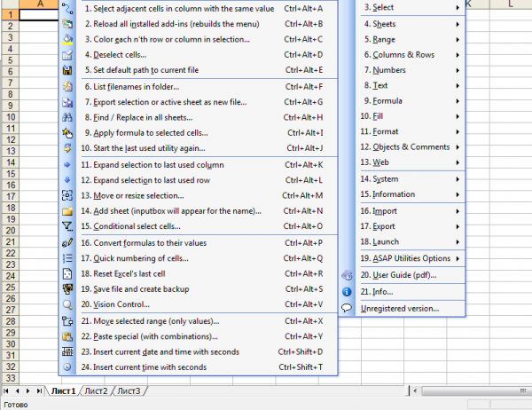Click the horizontal scrollbar left arrow

[x=415, y=391]
